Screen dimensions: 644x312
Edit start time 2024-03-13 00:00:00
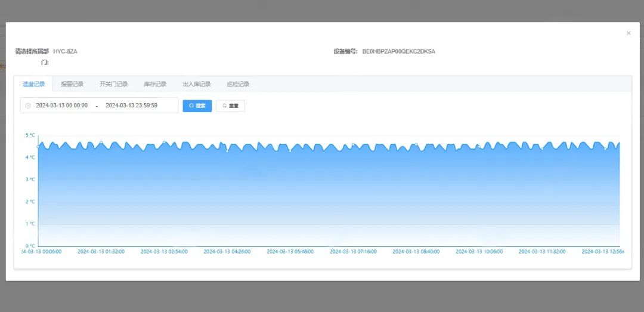(x=62, y=106)
